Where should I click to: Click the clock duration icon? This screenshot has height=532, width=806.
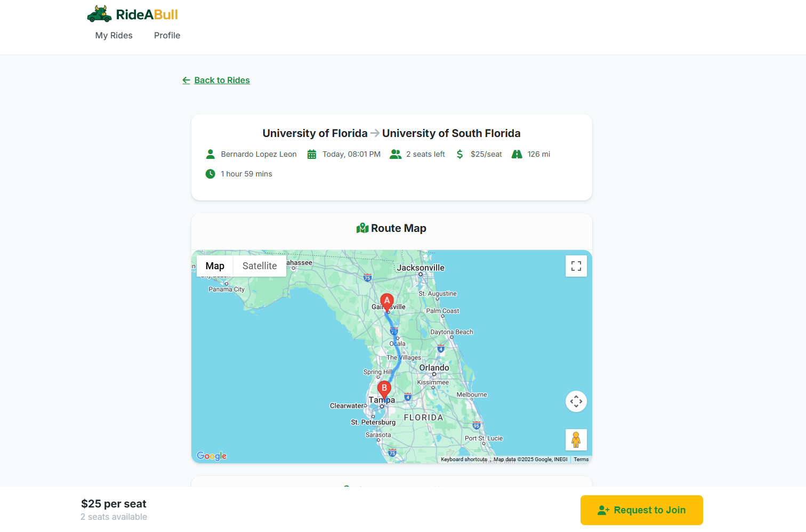click(x=211, y=174)
